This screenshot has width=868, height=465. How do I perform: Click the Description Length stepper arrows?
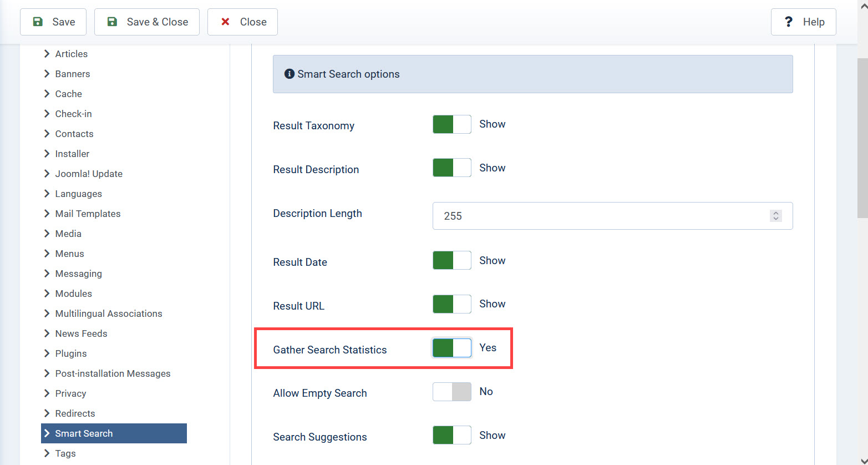776,216
